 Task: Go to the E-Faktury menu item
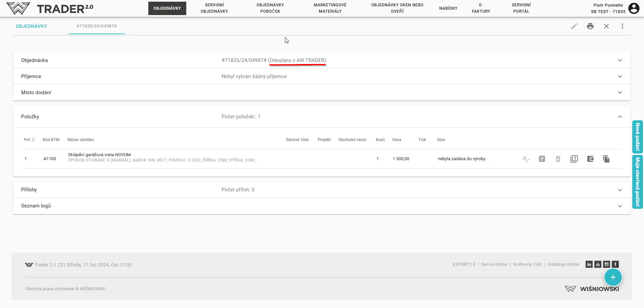[x=481, y=8]
